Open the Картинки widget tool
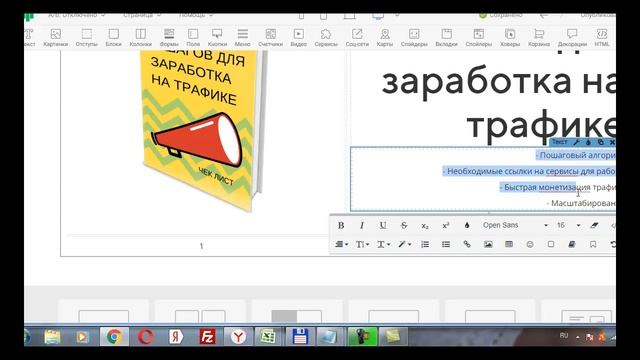 coord(56,37)
